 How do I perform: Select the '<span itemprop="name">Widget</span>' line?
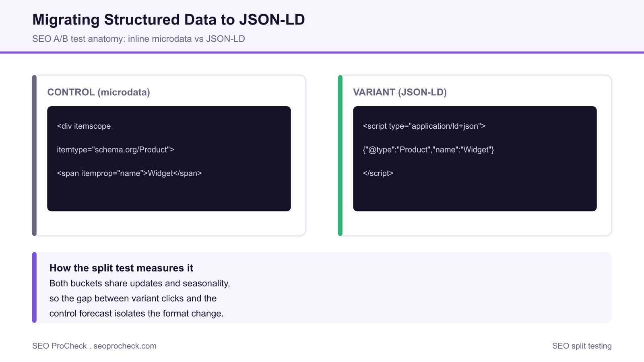[x=129, y=173]
